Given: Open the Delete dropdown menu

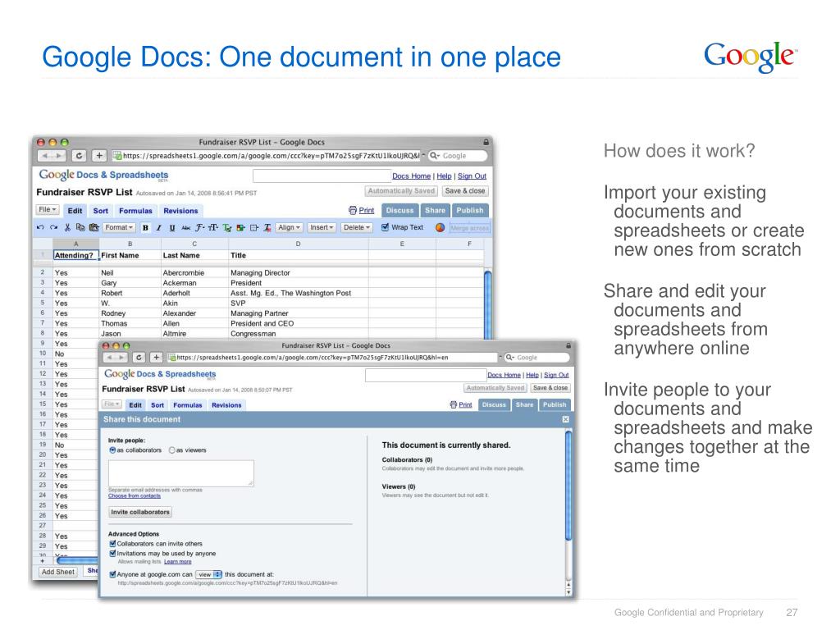Looking at the screenshot, I should 357,228.
